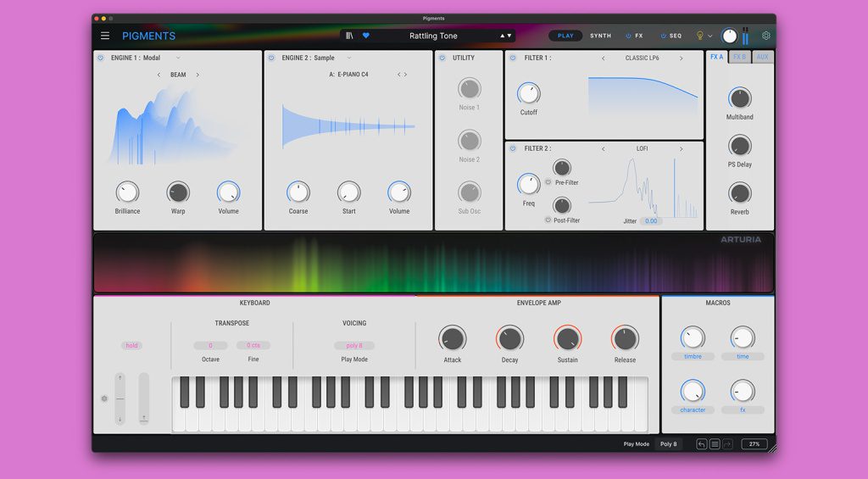868x479 pixels.
Task: Select the previous preset with up arrow
Action: (x=503, y=36)
